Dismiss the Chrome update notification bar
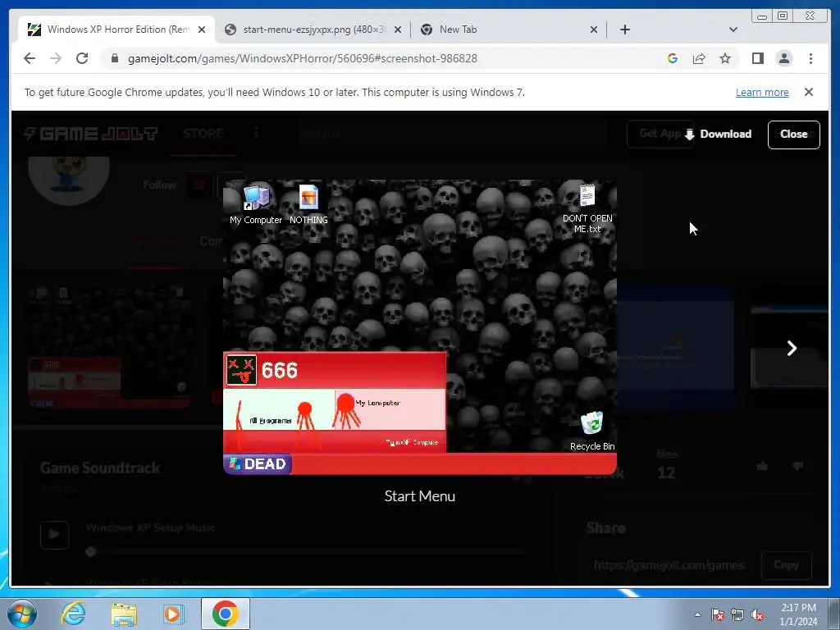840x630 pixels. [808, 92]
